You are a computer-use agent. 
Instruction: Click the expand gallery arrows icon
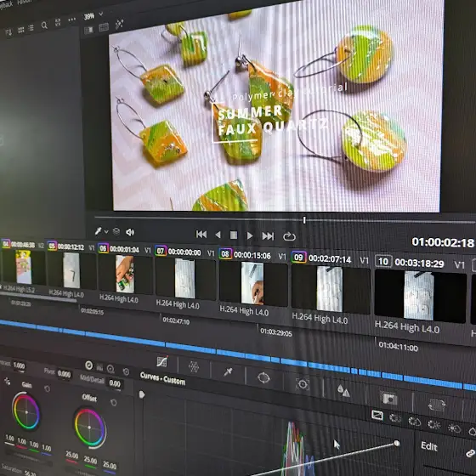click(58, 22)
